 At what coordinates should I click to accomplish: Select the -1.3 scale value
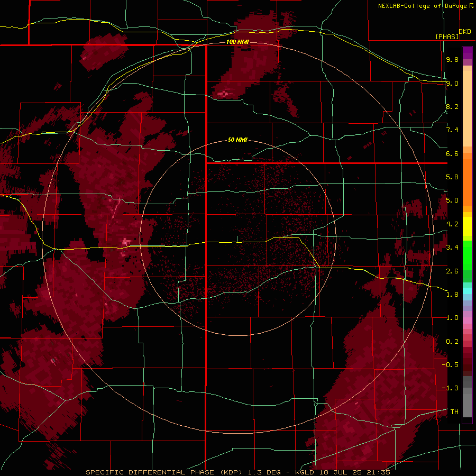[450, 388]
